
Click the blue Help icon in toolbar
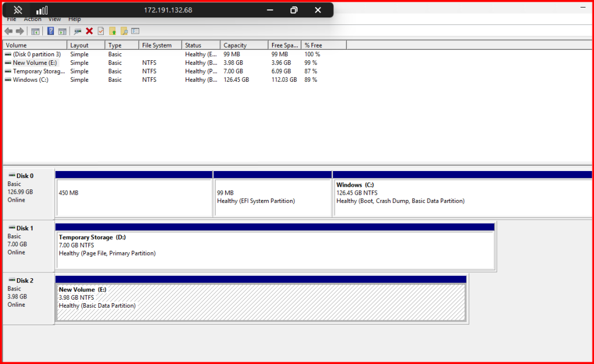click(51, 31)
